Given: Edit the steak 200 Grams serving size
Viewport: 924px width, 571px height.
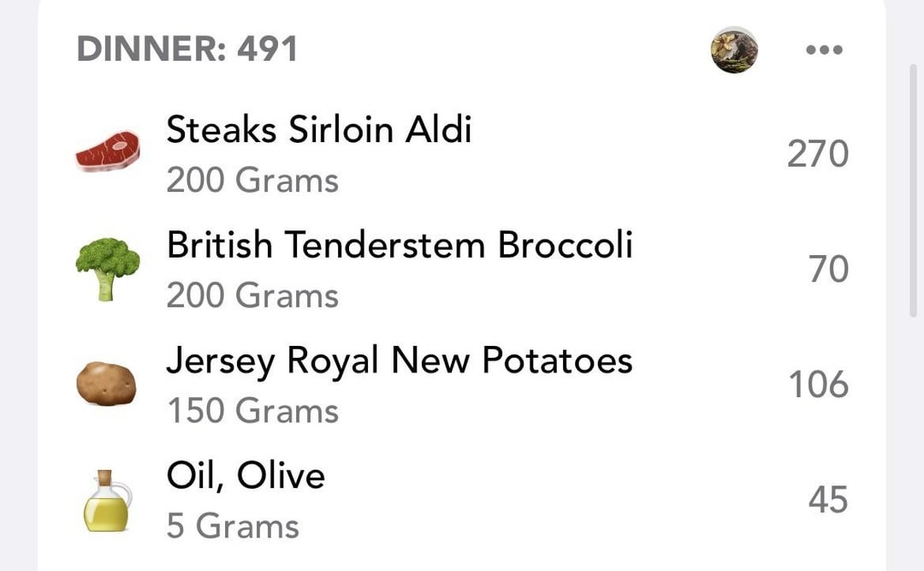Looking at the screenshot, I should click(x=252, y=181).
